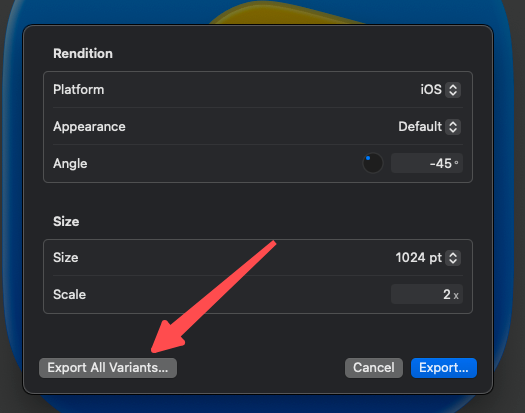This screenshot has width=525, height=413.
Task: Open the Platform iOS dropdown
Action: coord(440,90)
